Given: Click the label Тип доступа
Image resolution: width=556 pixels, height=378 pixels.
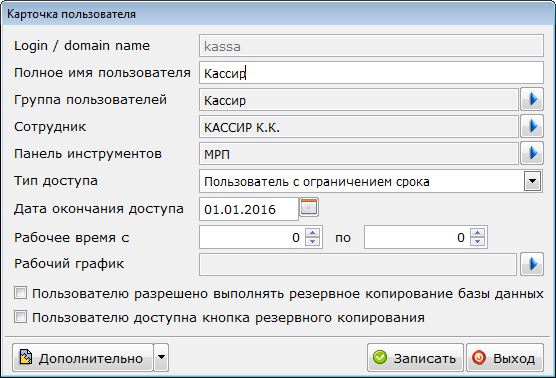Looking at the screenshot, I should point(56,181).
